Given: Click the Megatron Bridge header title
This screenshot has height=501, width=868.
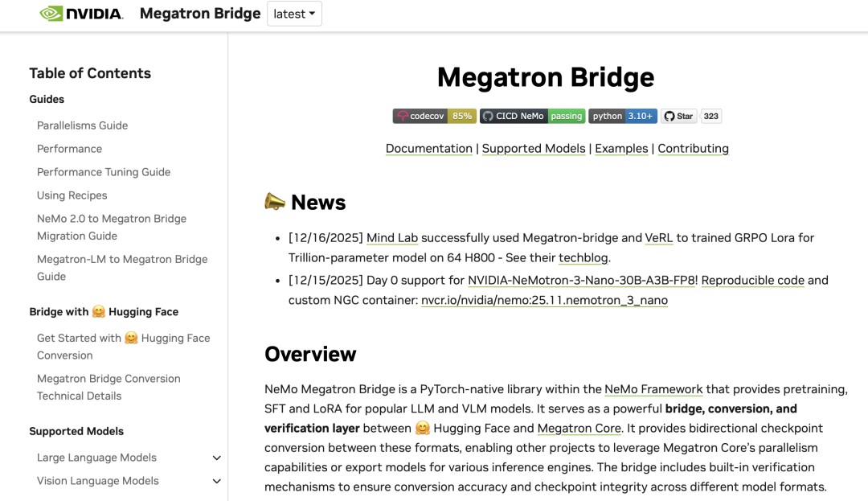Looking at the screenshot, I should point(200,14).
